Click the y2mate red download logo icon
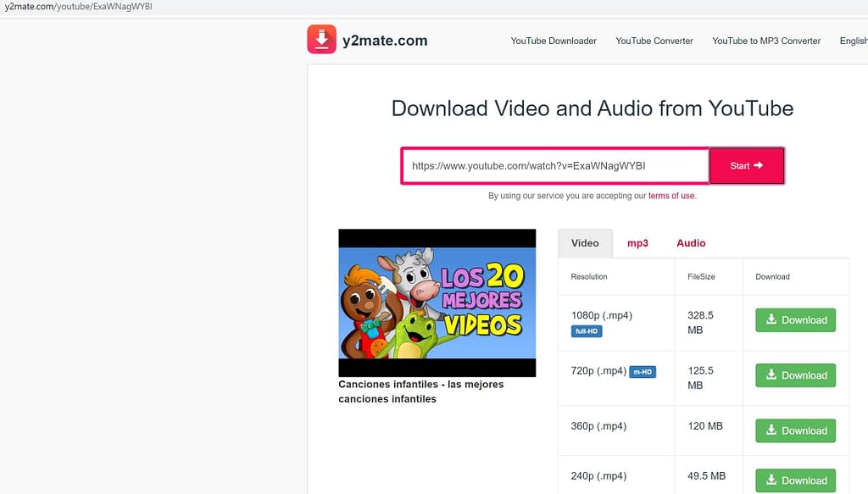868x494 pixels. (321, 39)
